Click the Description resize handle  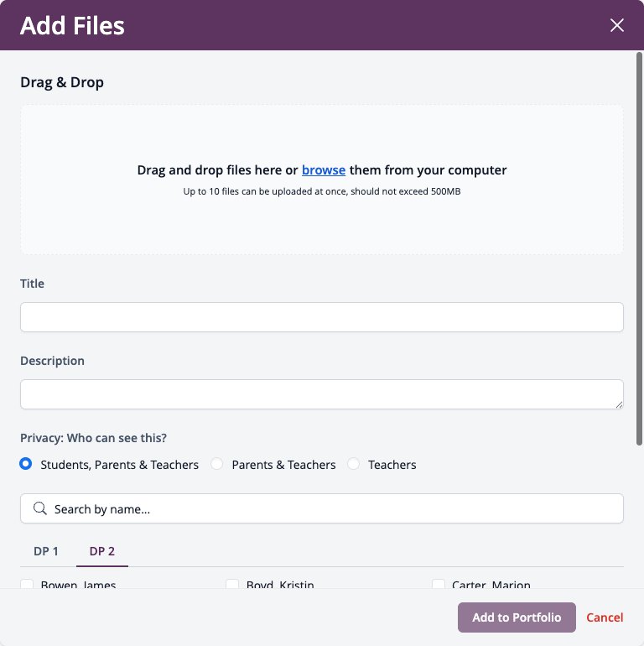(619, 404)
